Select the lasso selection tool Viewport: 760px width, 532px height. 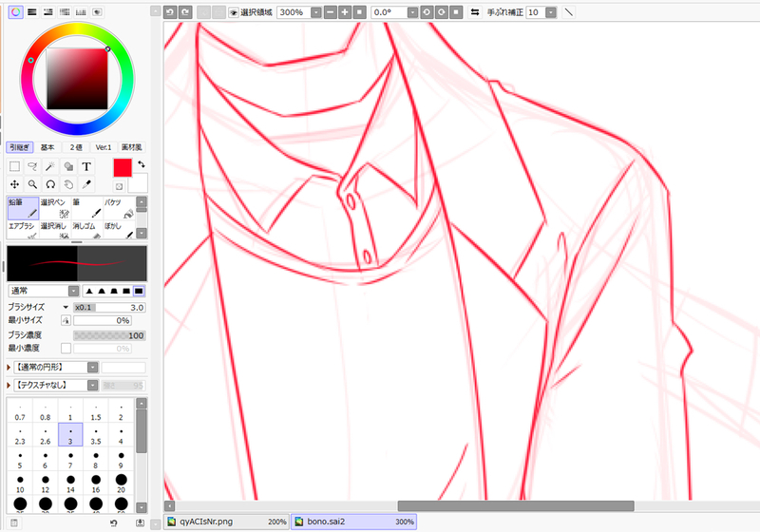click(x=32, y=166)
